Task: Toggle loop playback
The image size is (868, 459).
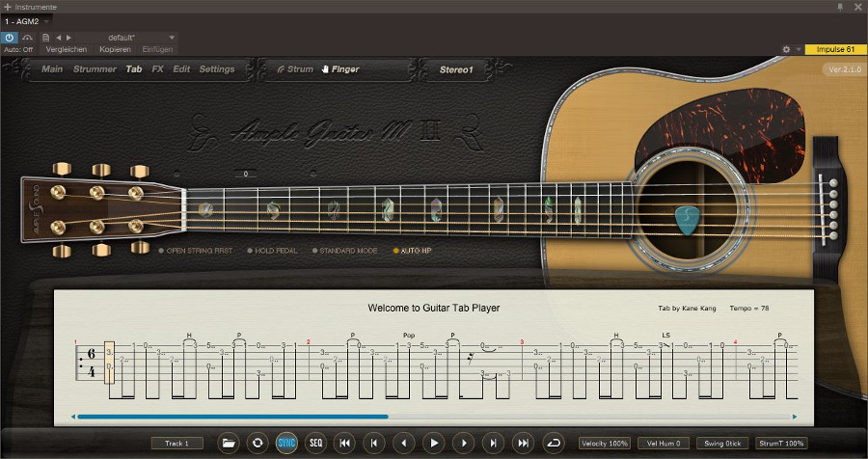Action: [x=553, y=443]
